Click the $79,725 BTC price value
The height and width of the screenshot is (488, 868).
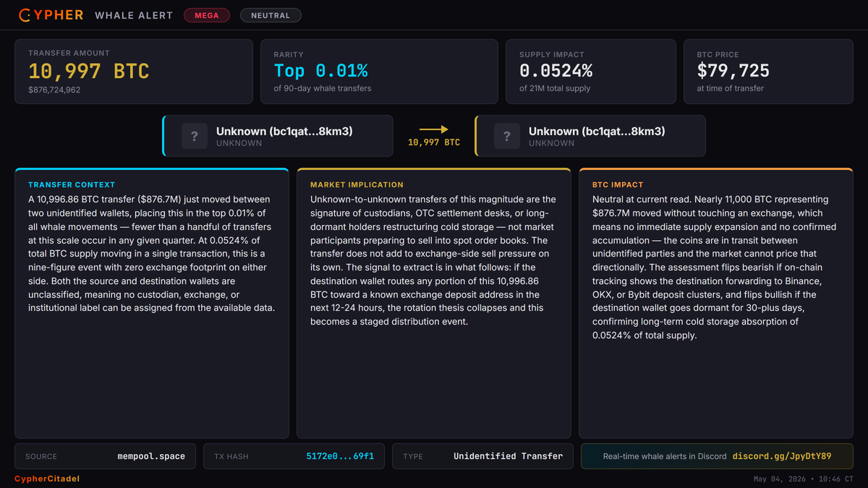(733, 71)
